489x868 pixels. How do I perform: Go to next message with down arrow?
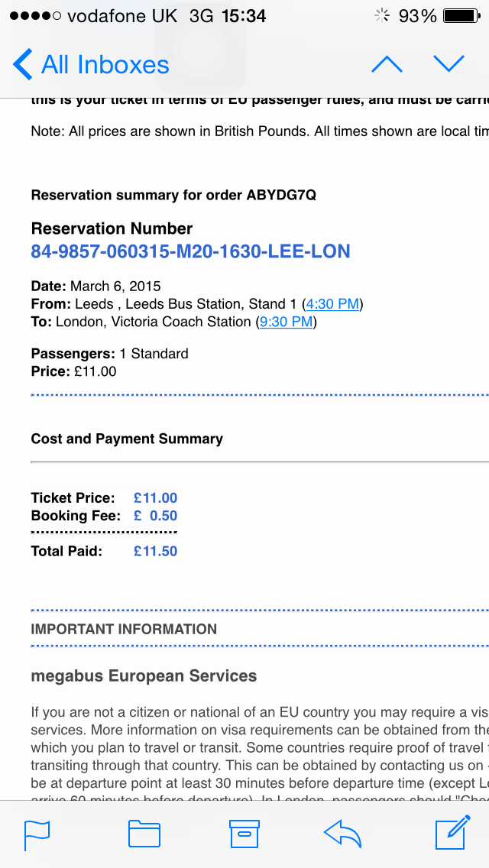pyautogui.click(x=449, y=63)
